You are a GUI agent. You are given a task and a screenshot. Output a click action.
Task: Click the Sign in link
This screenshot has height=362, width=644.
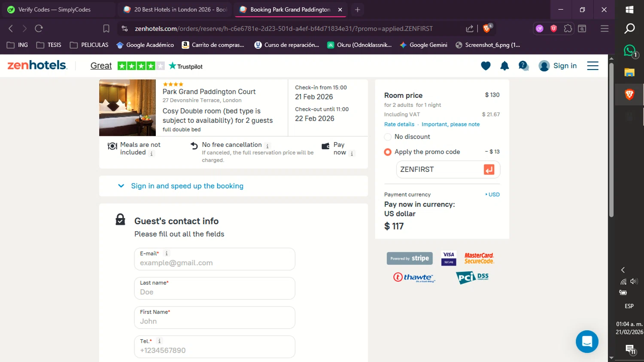coord(565,66)
